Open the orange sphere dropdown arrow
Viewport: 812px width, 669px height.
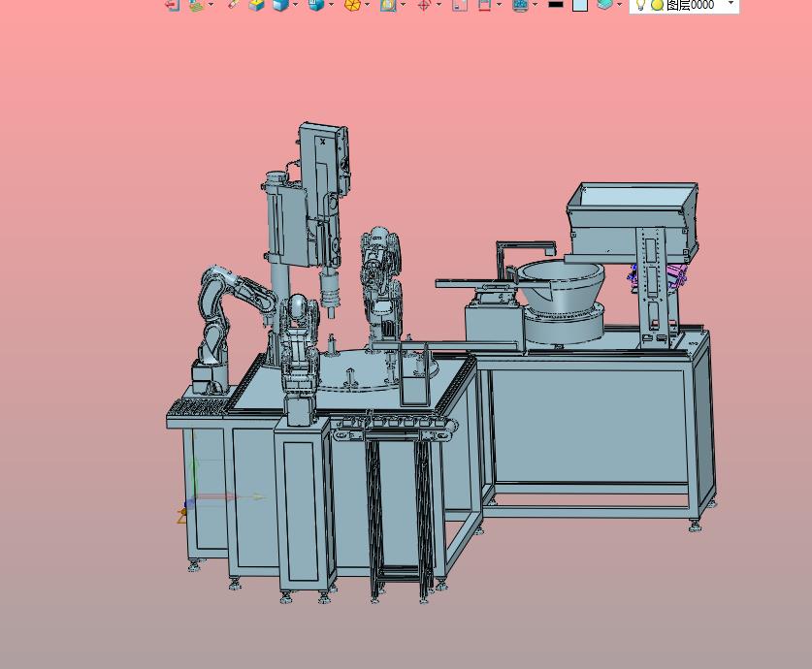tap(367, 5)
